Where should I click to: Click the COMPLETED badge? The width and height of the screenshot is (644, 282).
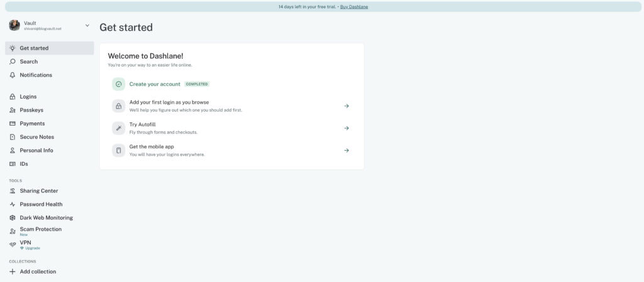[x=197, y=84]
